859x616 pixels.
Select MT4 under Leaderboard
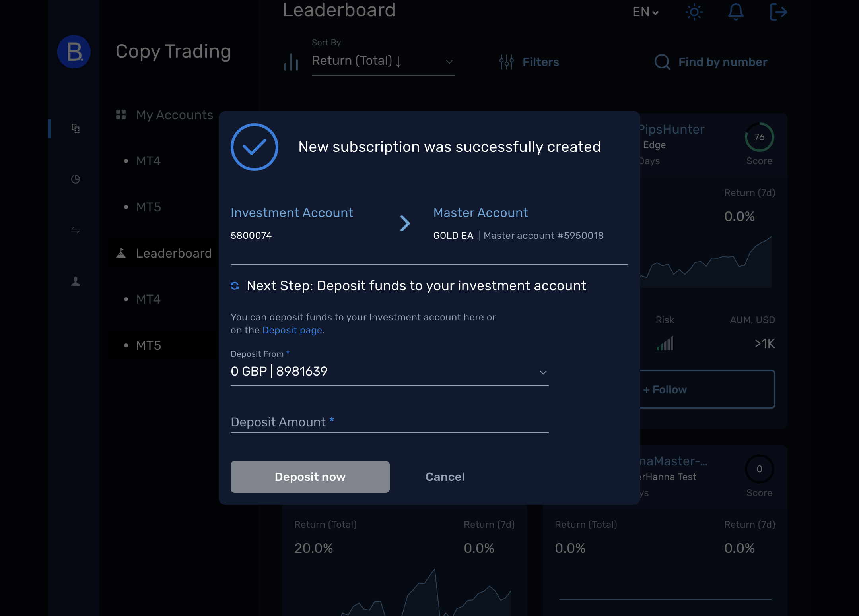pos(148,299)
